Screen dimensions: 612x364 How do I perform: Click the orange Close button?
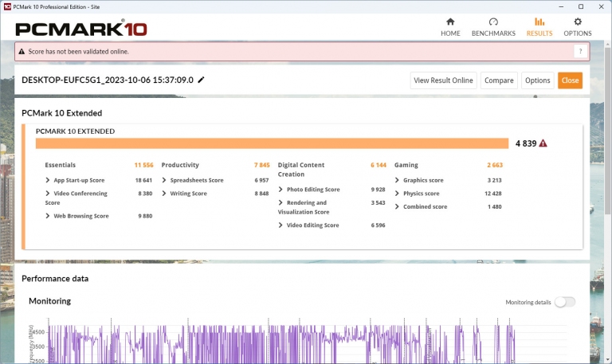point(570,80)
